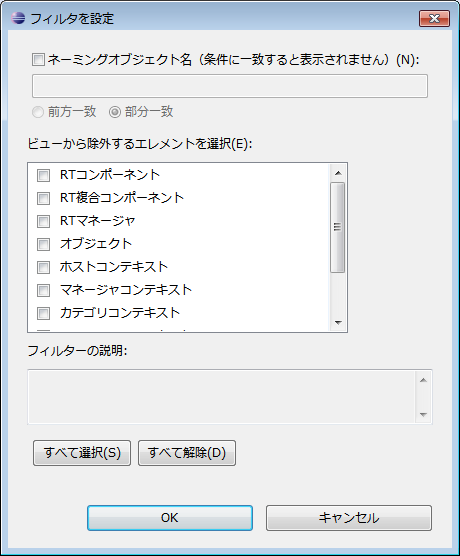Confirm the filter with OK
The height and width of the screenshot is (556, 460).
click(170, 518)
